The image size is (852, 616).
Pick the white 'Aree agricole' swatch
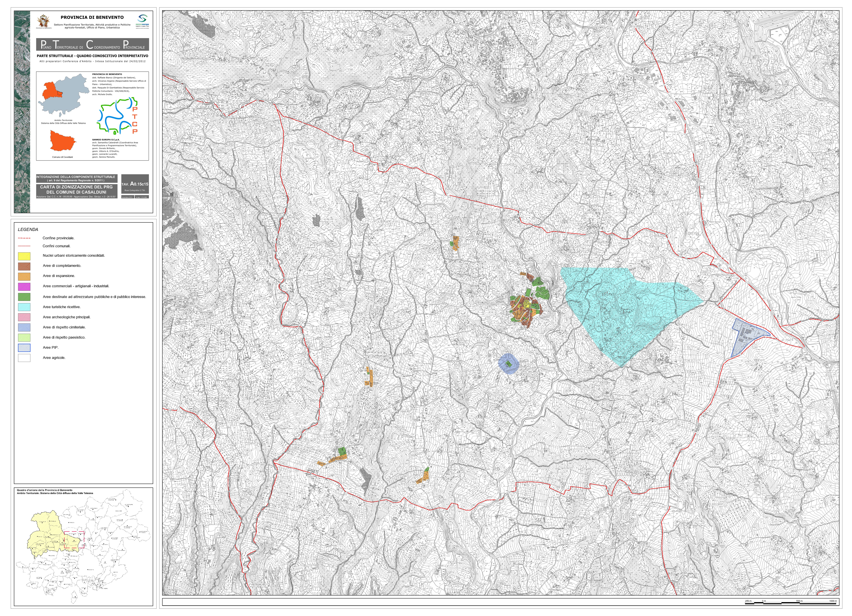coord(24,358)
